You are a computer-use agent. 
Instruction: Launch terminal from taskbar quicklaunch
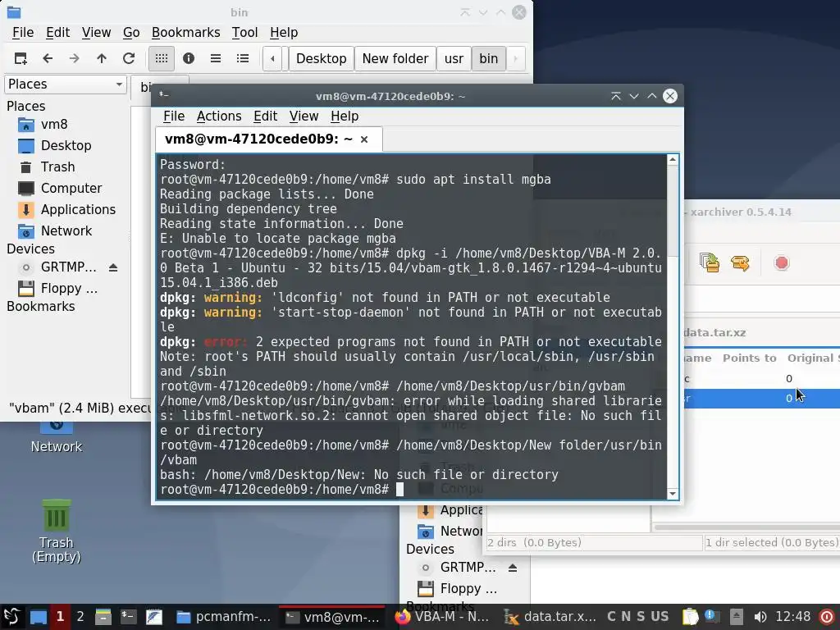click(129, 617)
